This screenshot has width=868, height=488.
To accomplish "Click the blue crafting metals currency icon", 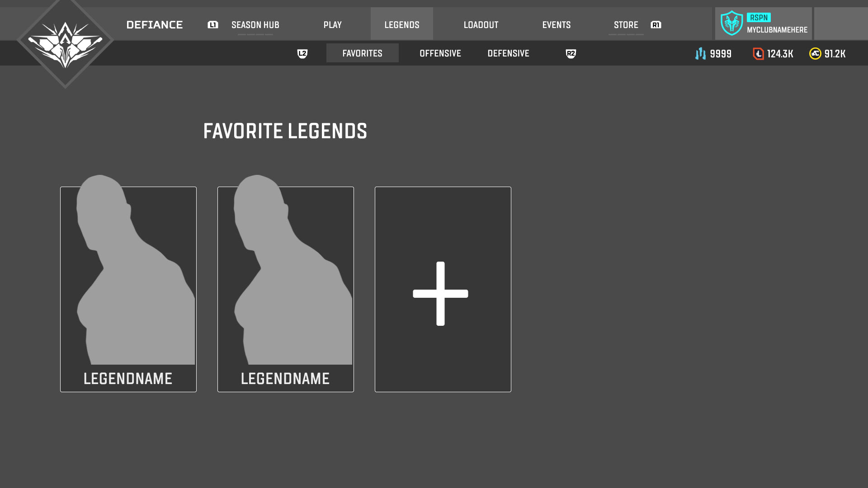I will tap(700, 54).
